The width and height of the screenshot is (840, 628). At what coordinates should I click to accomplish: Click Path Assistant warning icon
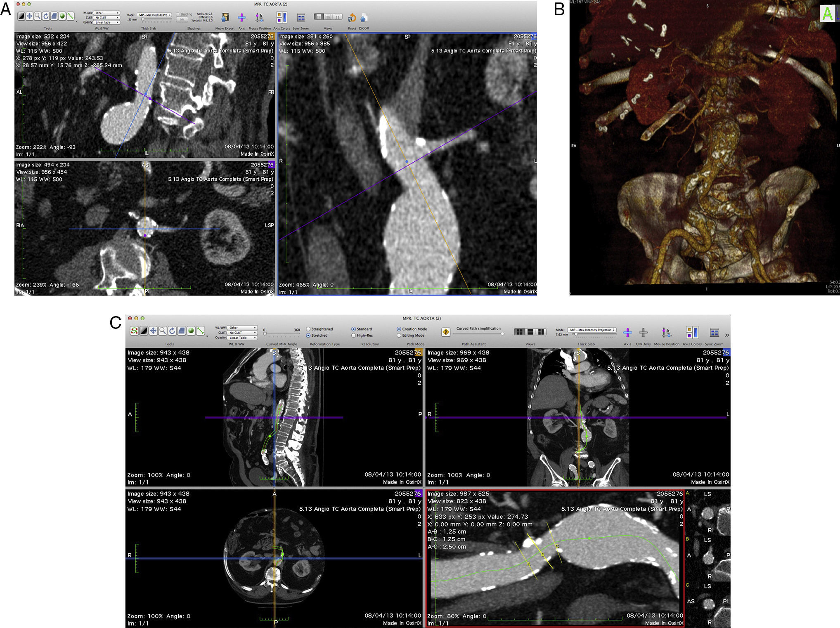click(x=445, y=332)
